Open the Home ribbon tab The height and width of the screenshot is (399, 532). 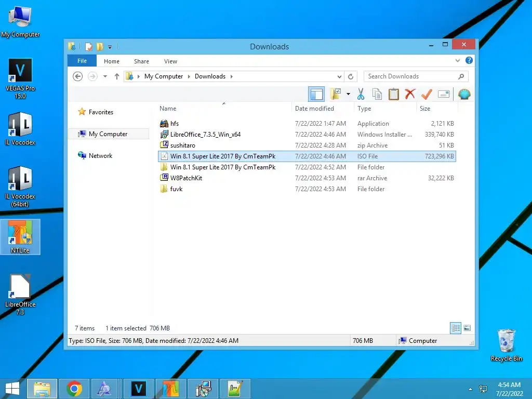pos(112,61)
